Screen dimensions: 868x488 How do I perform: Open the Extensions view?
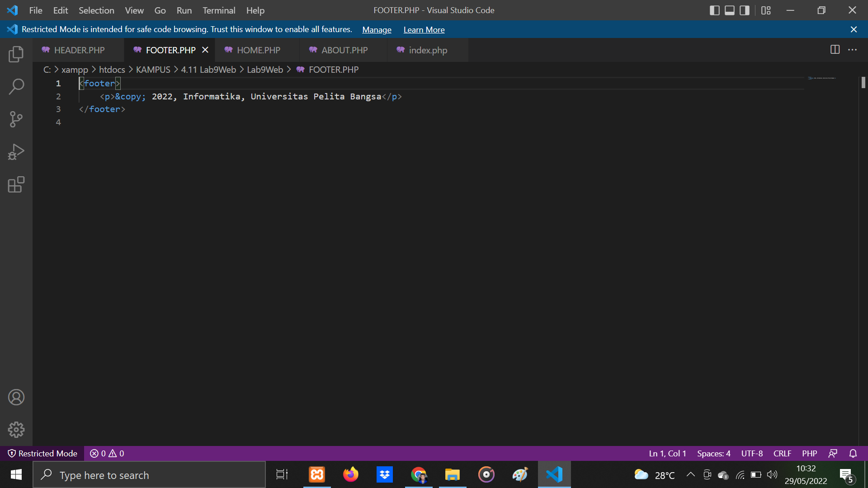[16, 185]
